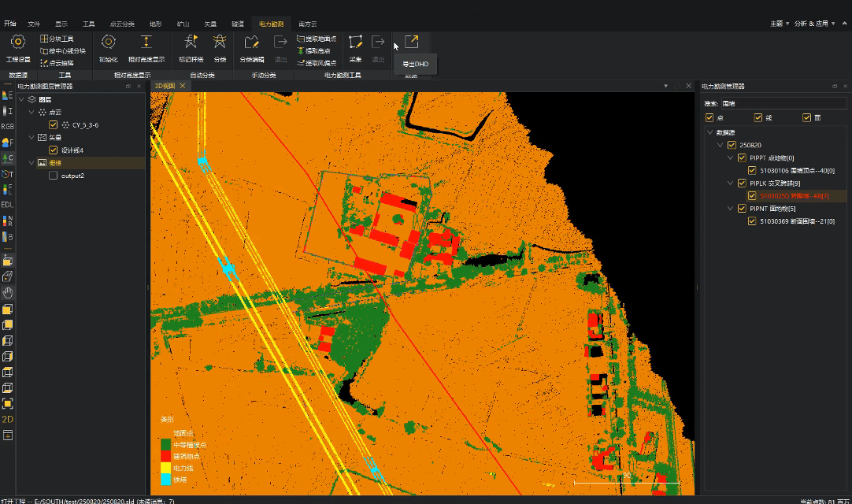852x504 pixels.
Task: Collapse the 250820 data source node
Action: pos(720,145)
